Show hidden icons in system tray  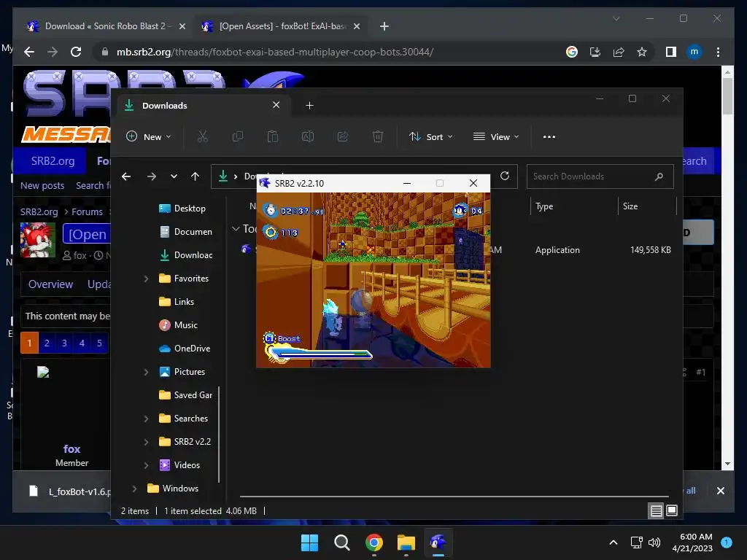[x=614, y=542]
